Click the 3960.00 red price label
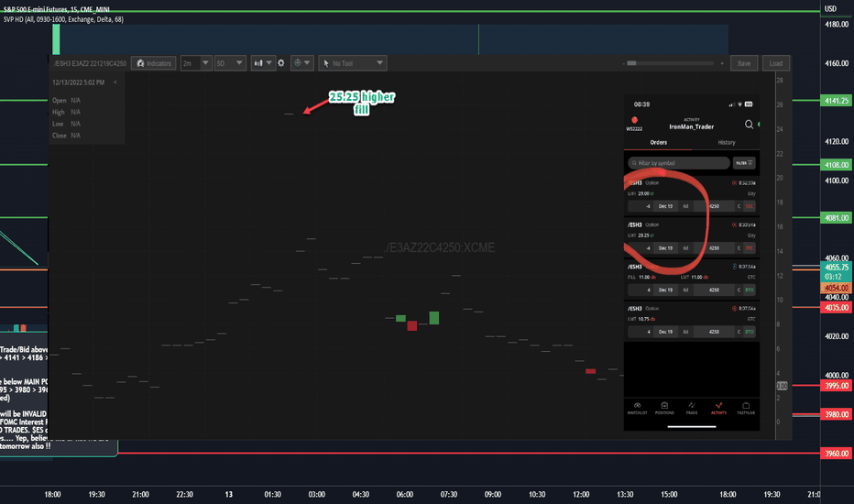 pyautogui.click(x=836, y=454)
